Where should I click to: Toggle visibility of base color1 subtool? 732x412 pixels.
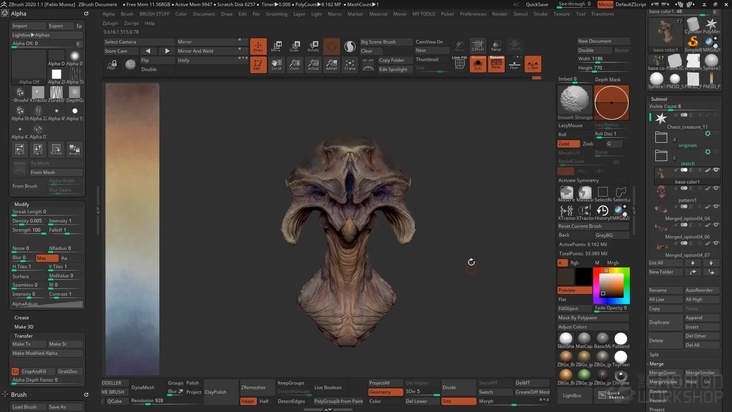tap(716, 170)
